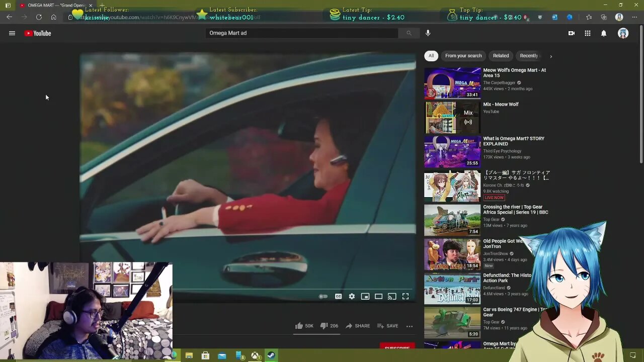The image size is (644, 362).
Task: Toggle the autoplay switch in the player
Action: tap(324, 297)
